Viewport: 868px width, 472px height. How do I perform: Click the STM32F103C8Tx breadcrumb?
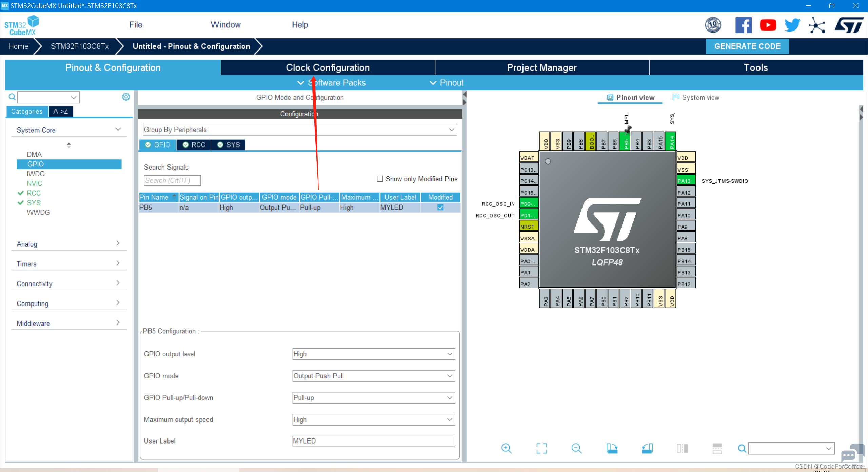[80, 46]
